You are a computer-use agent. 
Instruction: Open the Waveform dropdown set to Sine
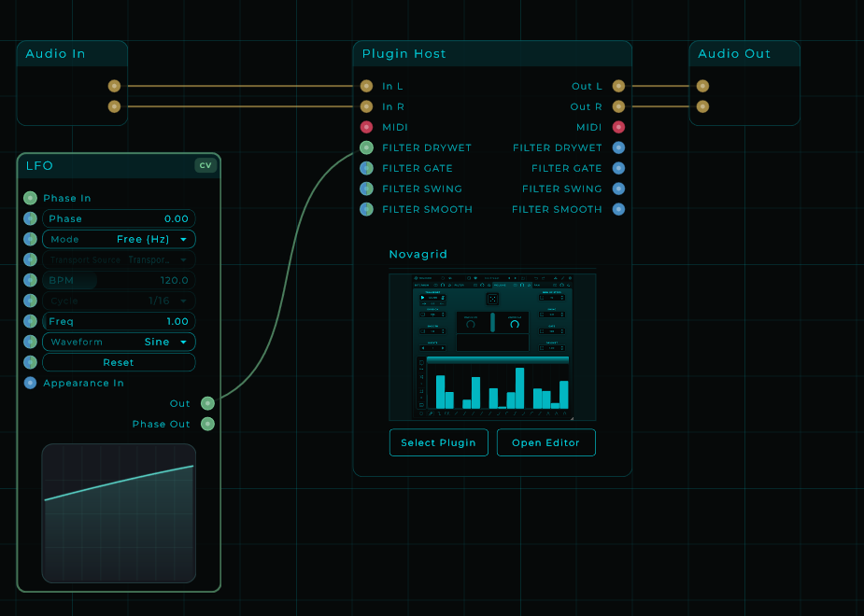(119, 342)
